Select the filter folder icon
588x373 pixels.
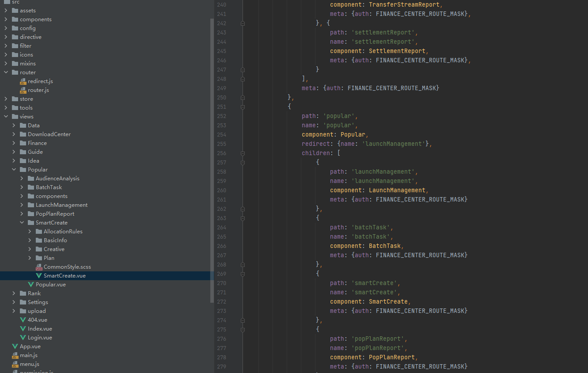pyautogui.click(x=15, y=46)
